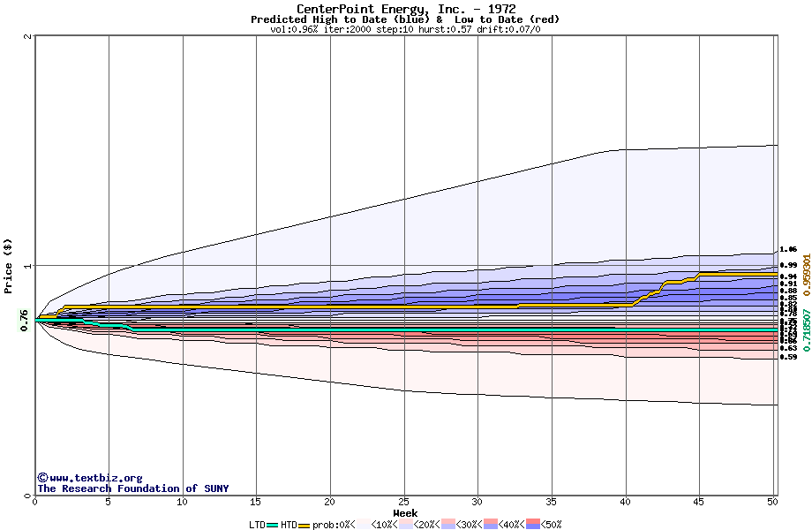Click the week "5" tick on the x-axis
Image resolution: width=812 pixels, height=530 pixels.
pos(109,502)
